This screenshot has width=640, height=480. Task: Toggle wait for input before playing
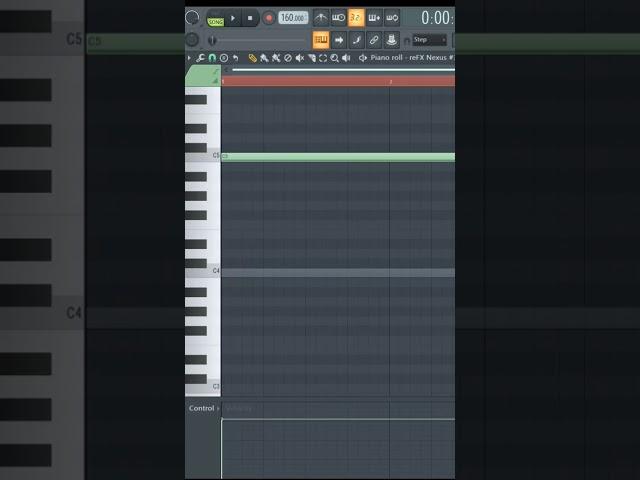coord(338,18)
